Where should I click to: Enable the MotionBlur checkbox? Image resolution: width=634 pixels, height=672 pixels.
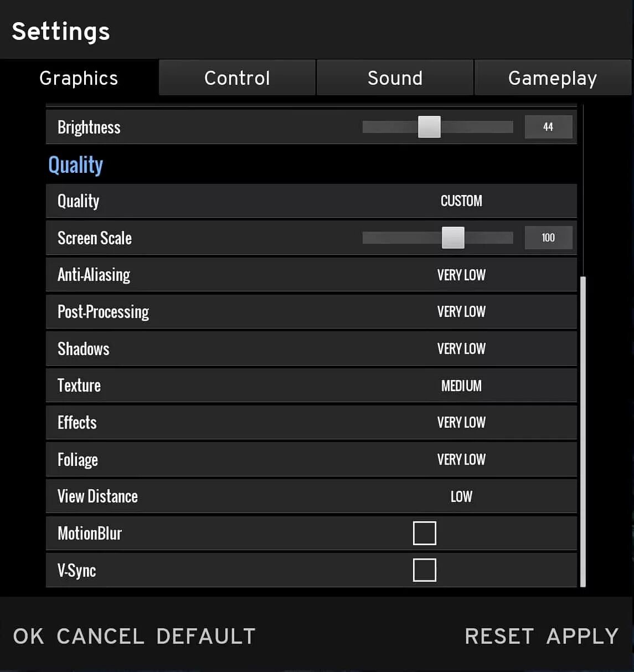click(424, 533)
